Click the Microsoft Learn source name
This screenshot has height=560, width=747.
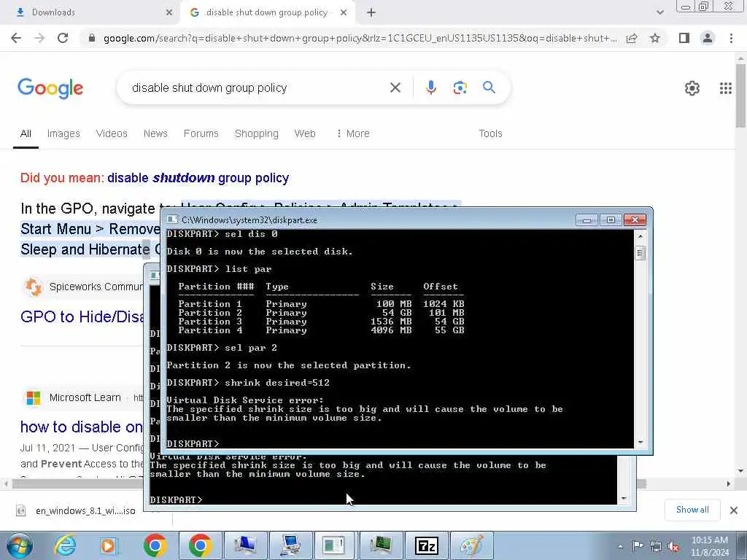pyautogui.click(x=85, y=397)
